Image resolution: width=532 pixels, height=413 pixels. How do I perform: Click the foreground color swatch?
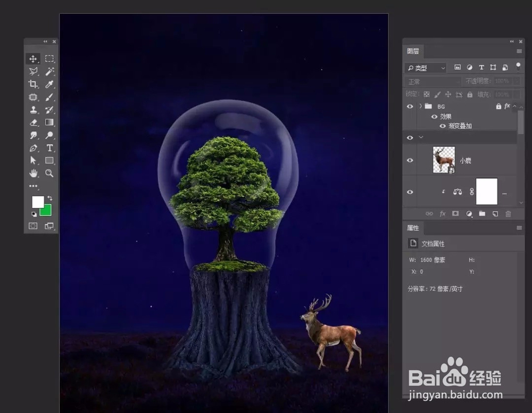[37, 202]
